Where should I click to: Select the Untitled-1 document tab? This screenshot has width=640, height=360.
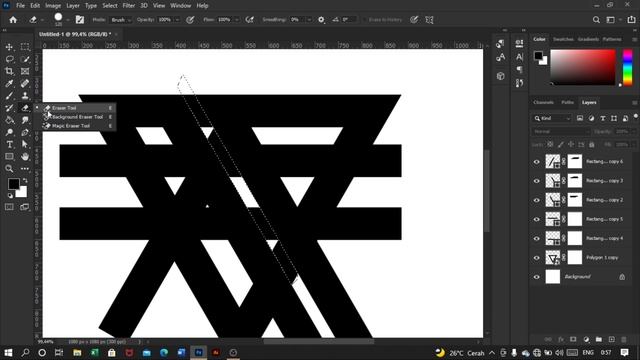(75, 34)
